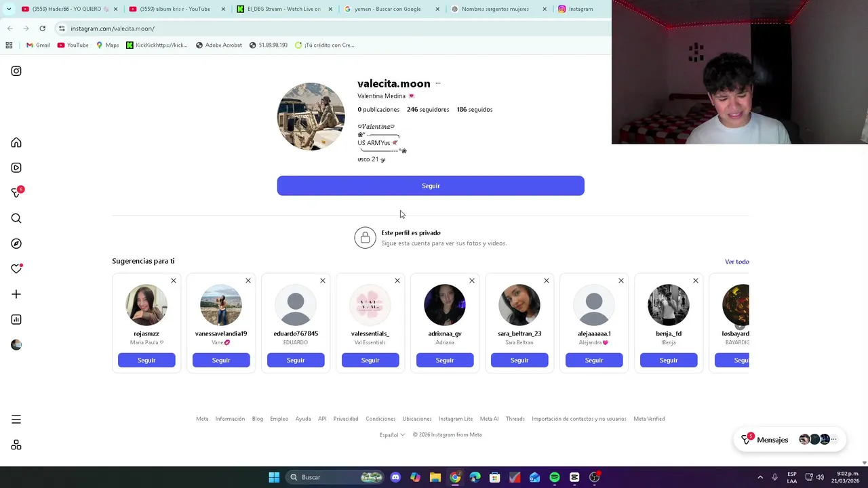Open Meta Verified footer link

649,419
